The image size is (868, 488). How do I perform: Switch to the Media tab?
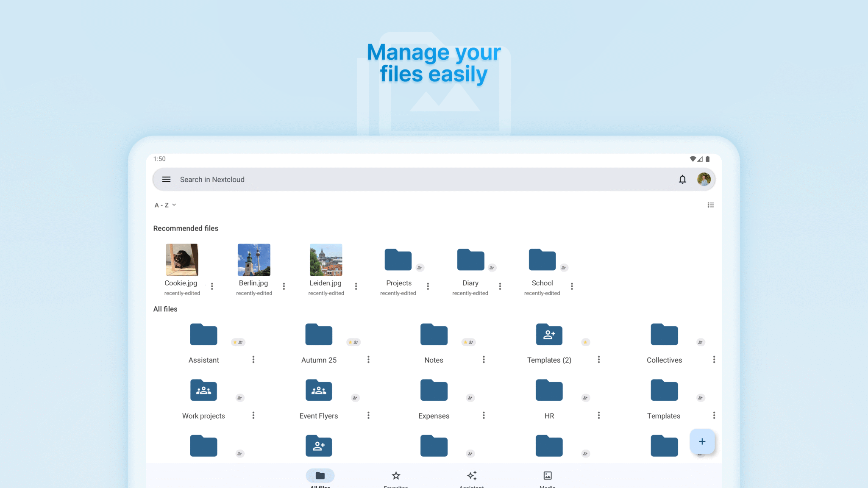click(x=548, y=478)
